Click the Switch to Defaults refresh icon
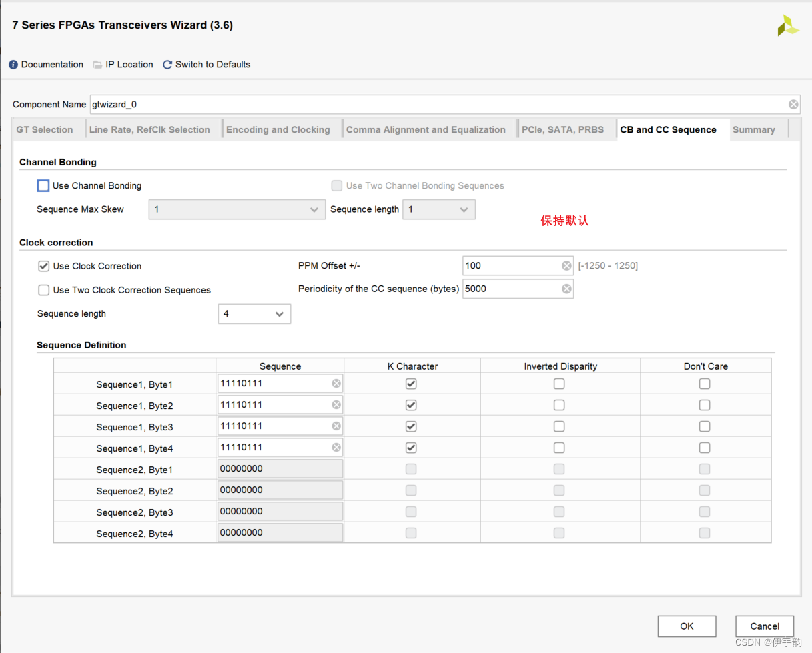The width and height of the screenshot is (812, 653). point(167,65)
